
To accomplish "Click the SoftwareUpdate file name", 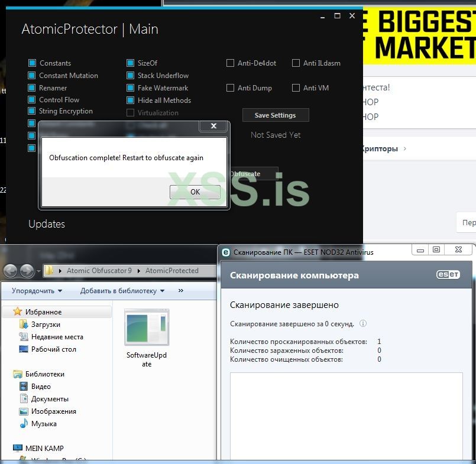I will 147,359.
